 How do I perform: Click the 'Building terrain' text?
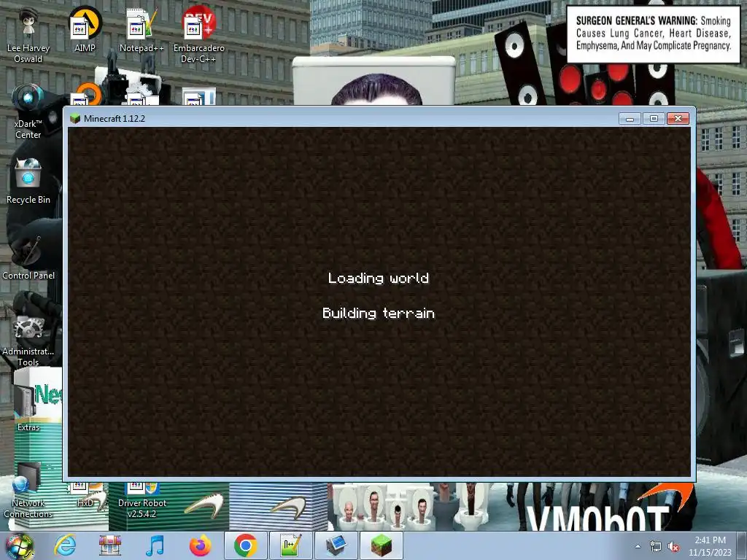point(379,313)
